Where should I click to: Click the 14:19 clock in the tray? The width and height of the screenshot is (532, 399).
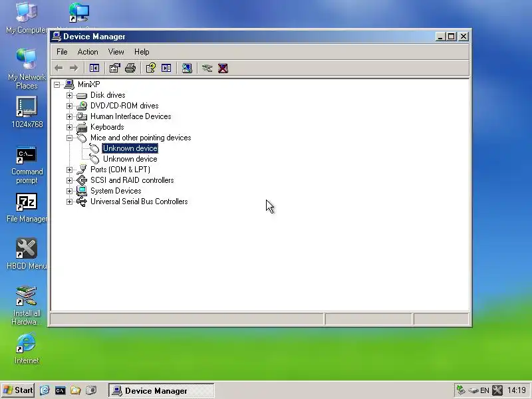click(x=517, y=390)
